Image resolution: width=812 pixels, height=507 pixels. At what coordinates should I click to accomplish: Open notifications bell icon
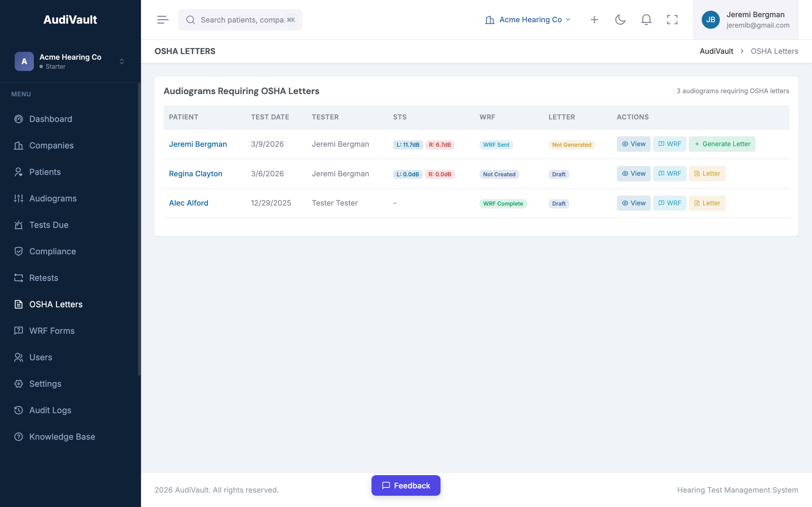click(646, 20)
